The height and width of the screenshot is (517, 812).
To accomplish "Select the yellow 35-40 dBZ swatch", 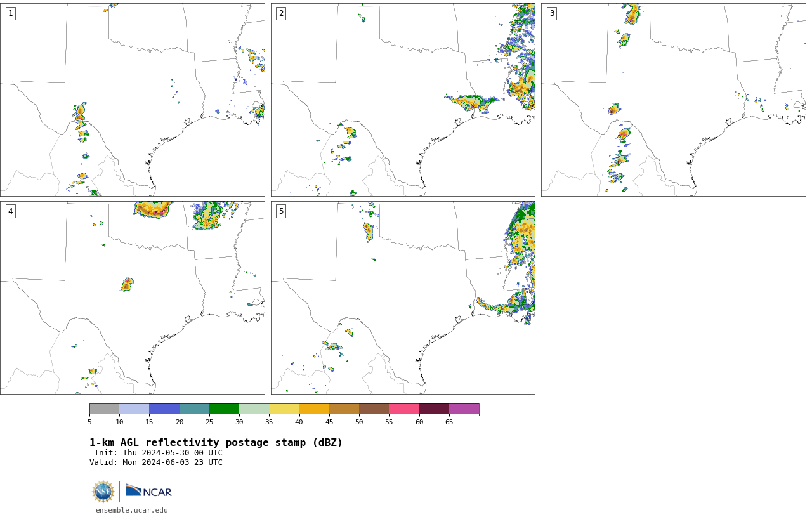I will (x=284, y=409).
